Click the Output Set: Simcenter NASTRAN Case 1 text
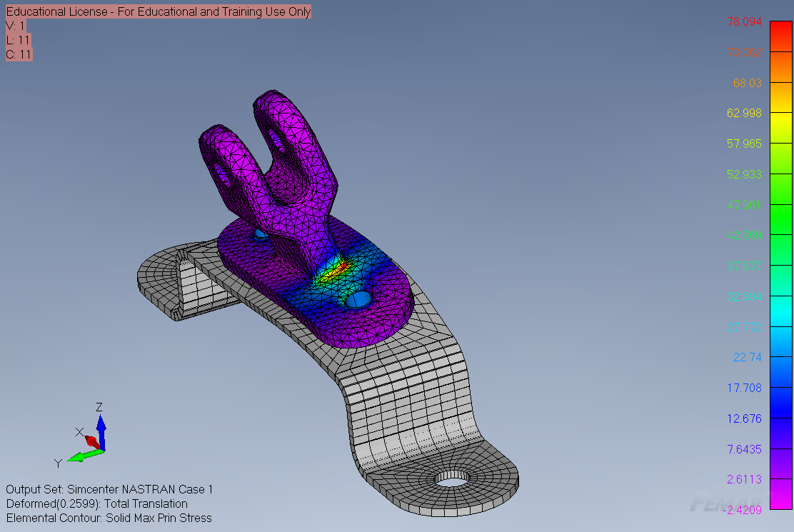The width and height of the screenshot is (794, 532). click(x=109, y=489)
